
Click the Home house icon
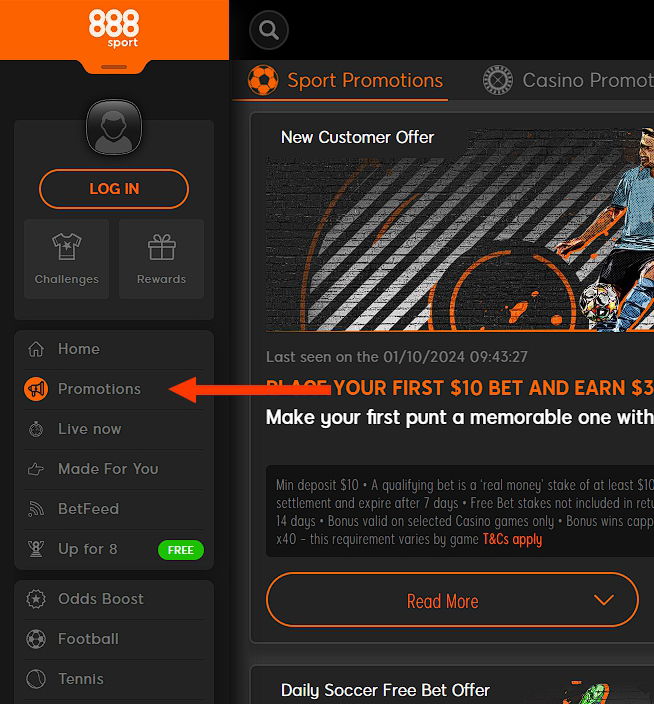coord(36,349)
